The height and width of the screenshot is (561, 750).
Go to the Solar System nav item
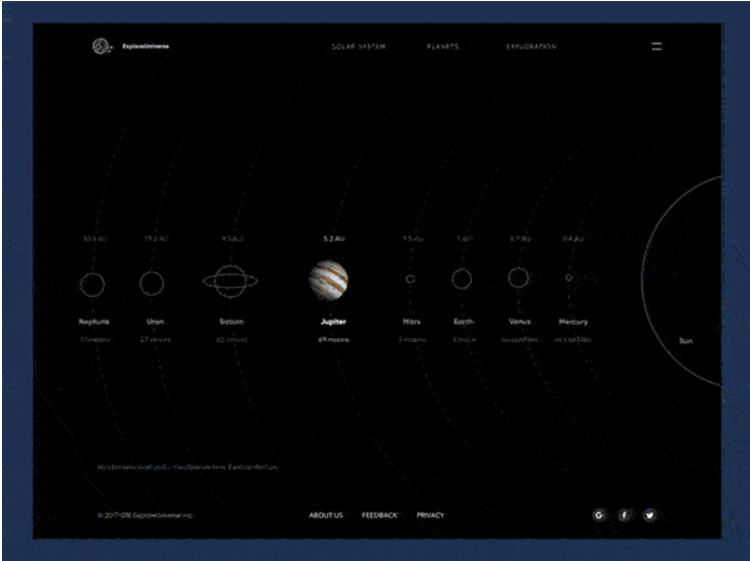click(x=358, y=47)
